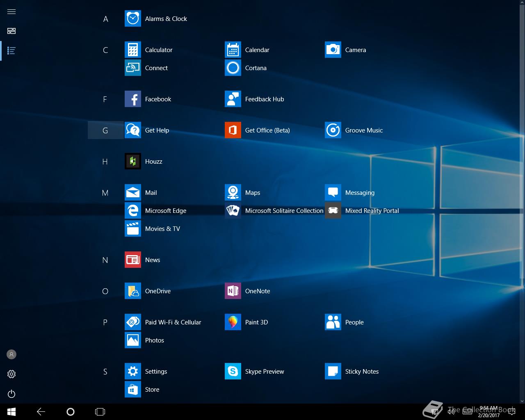Launch the Cortana circle icon
The width and height of the screenshot is (525, 420).
pos(233,68)
